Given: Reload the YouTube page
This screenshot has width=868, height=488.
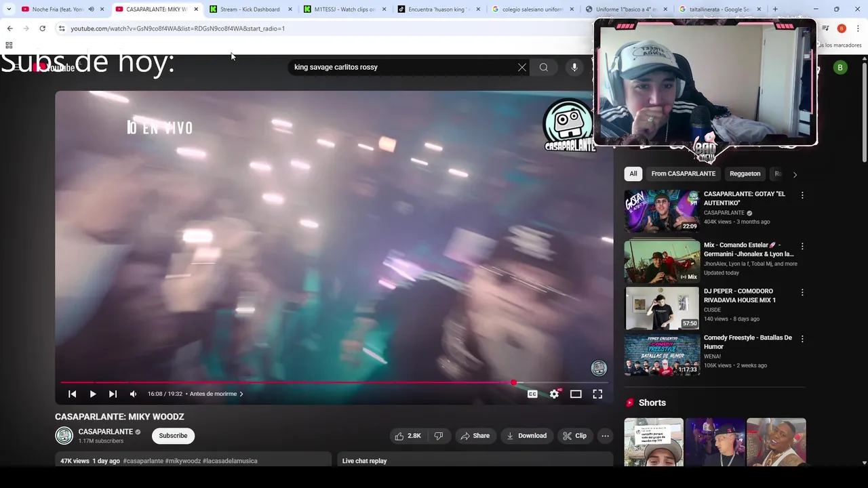Looking at the screenshot, I should click(x=42, y=28).
